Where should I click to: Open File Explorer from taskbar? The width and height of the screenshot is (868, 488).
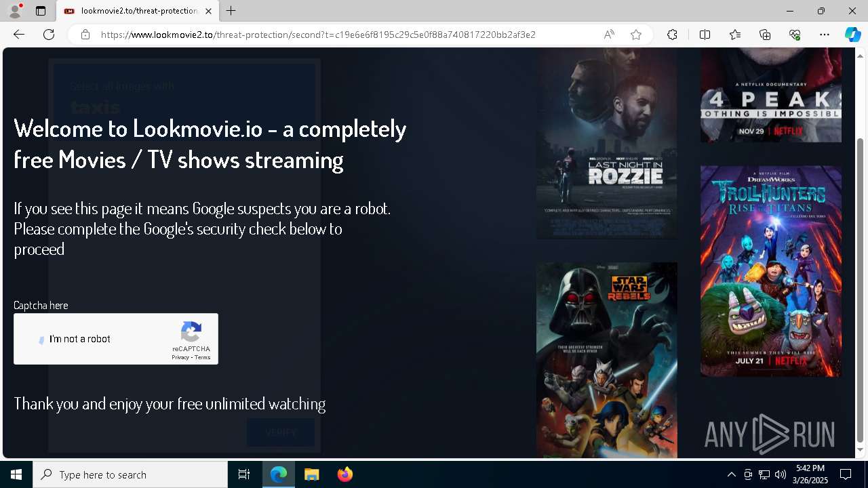312,474
